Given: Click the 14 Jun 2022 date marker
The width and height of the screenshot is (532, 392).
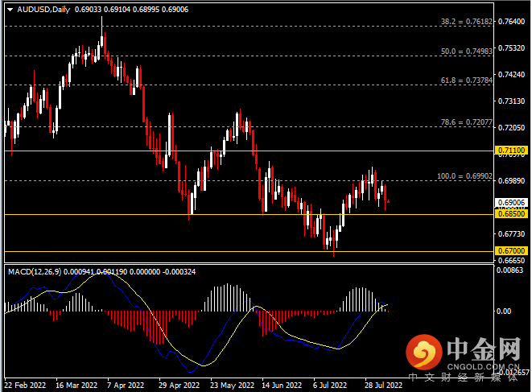Looking at the screenshot, I should coord(282,386).
